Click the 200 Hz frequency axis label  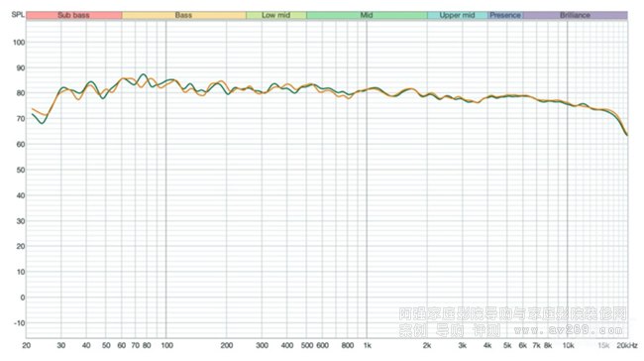(227, 345)
